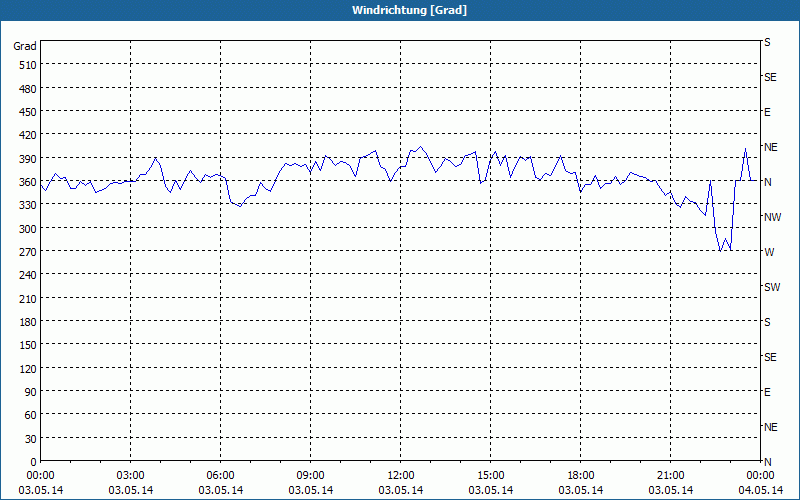Image resolution: width=800 pixels, height=500 pixels.
Task: Click the 180 degree axis label
Action: 28,322
